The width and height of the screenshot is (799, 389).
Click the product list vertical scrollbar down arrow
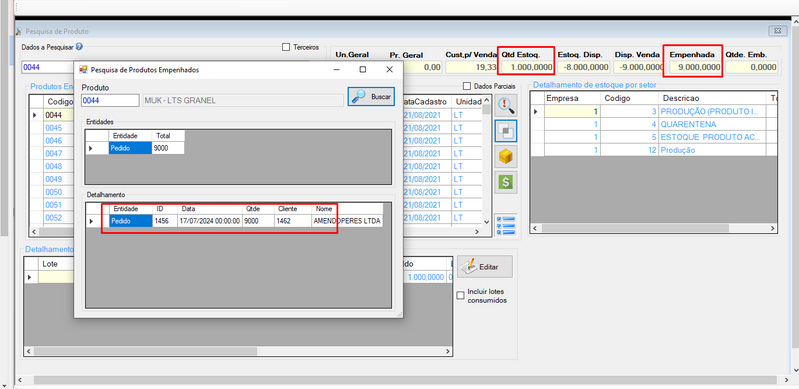coord(486,221)
